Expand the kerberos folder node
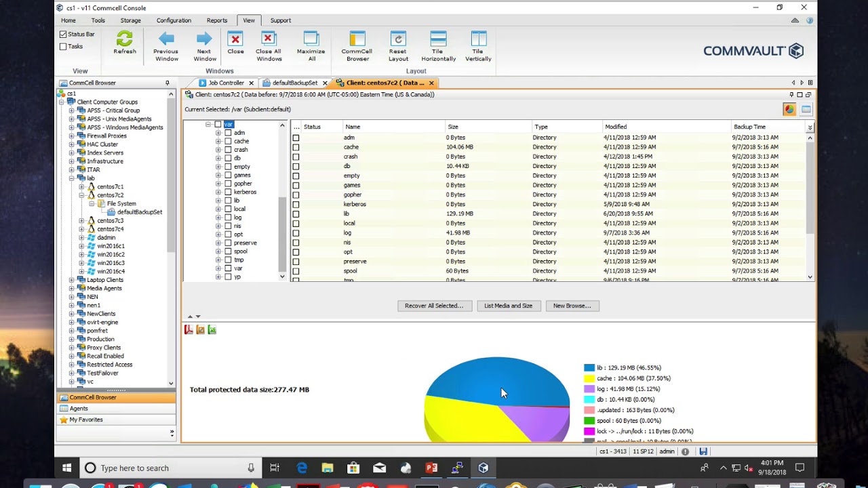 218,192
